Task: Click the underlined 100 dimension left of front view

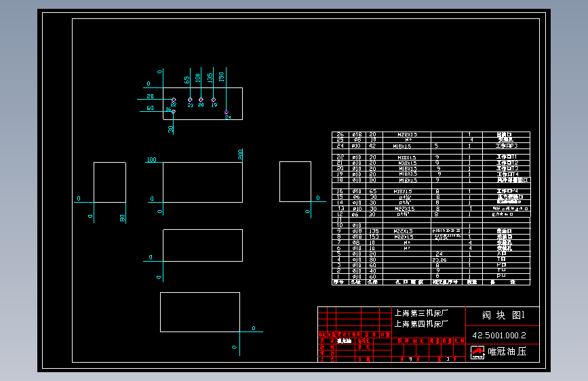Action: 151,160
